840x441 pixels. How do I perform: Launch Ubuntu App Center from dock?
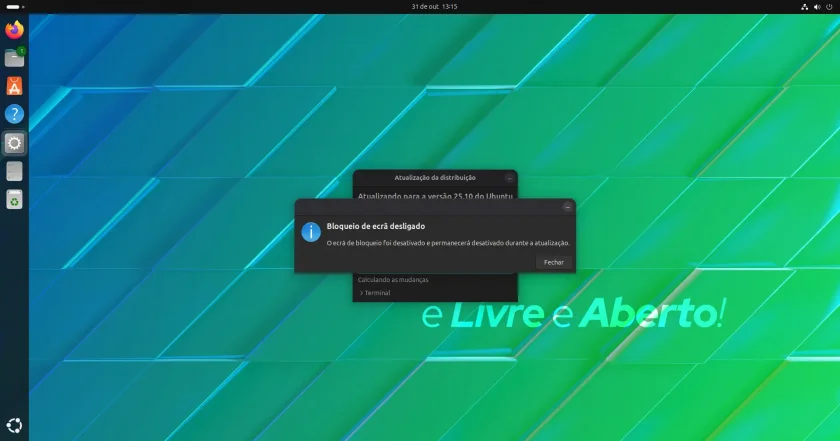click(14, 86)
